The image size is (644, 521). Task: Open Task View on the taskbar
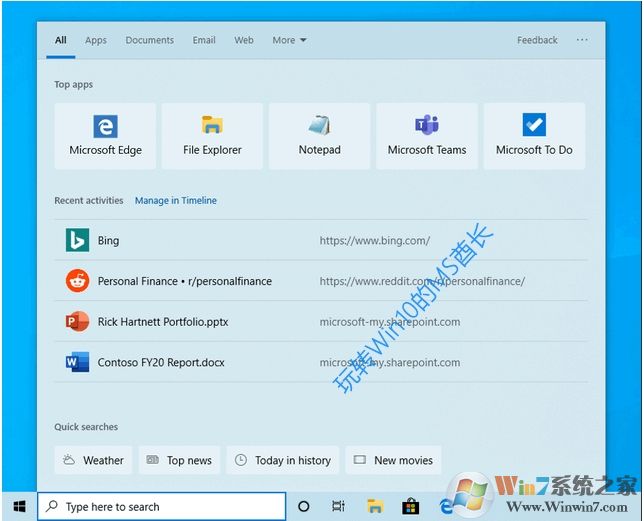338,507
